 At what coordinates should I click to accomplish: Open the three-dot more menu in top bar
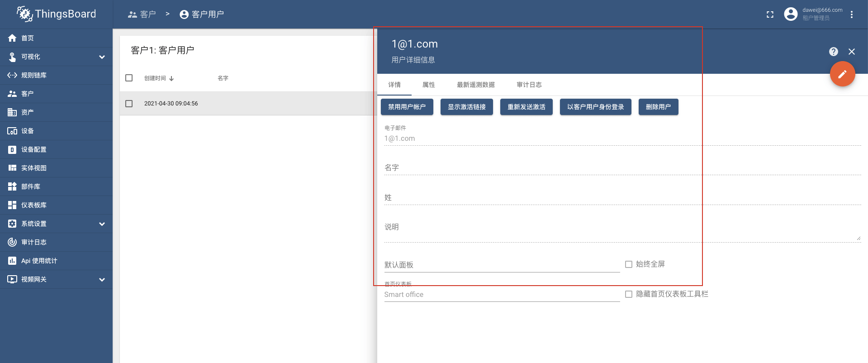pos(852,14)
